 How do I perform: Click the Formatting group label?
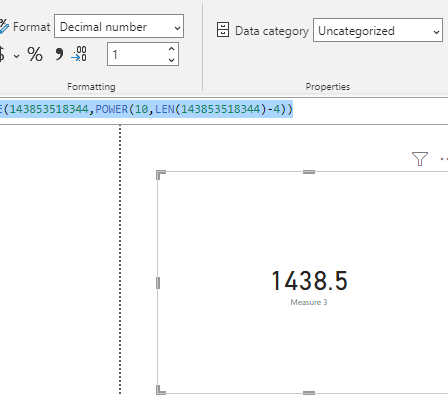tap(91, 87)
